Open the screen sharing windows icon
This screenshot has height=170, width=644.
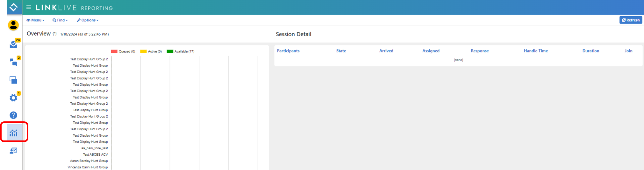(x=13, y=80)
